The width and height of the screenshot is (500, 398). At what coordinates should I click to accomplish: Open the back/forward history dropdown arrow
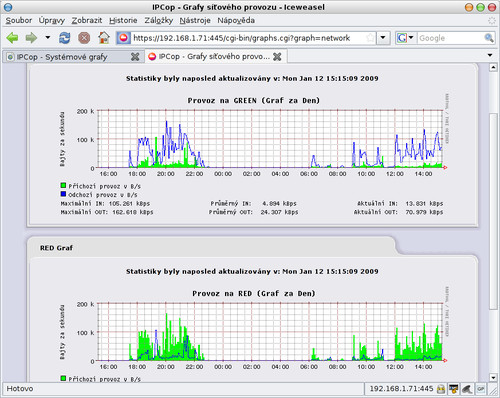(x=48, y=37)
